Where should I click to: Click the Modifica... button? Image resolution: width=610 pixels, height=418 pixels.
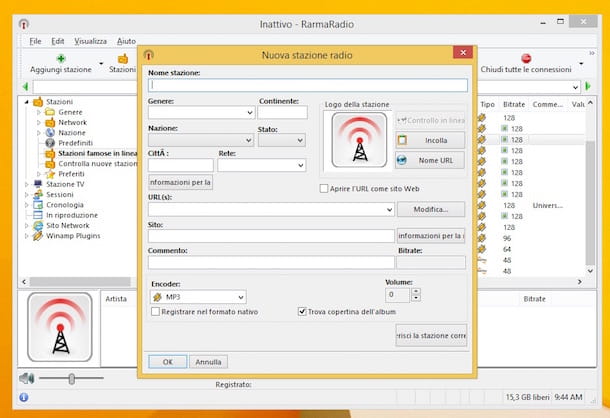pyautogui.click(x=431, y=209)
